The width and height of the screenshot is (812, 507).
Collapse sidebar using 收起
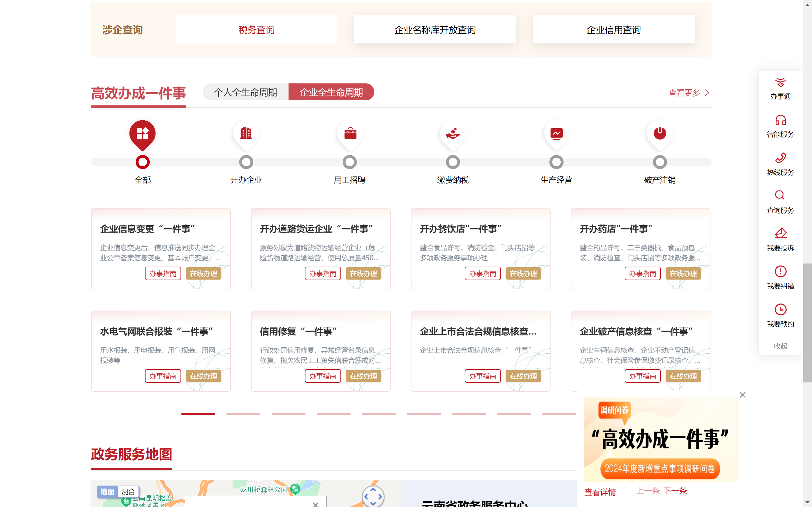point(780,346)
